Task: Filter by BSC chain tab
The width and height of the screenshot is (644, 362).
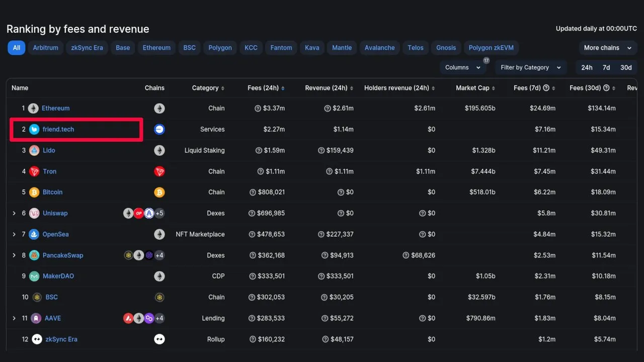Action: pos(190,48)
